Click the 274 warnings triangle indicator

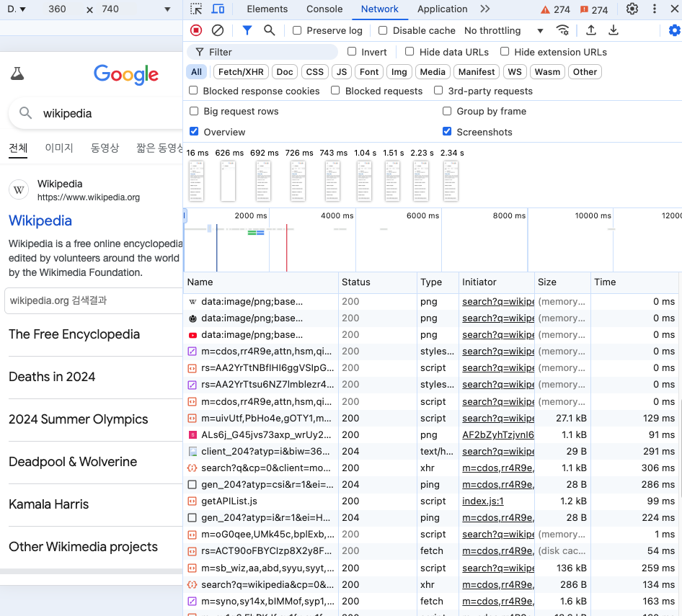point(555,9)
